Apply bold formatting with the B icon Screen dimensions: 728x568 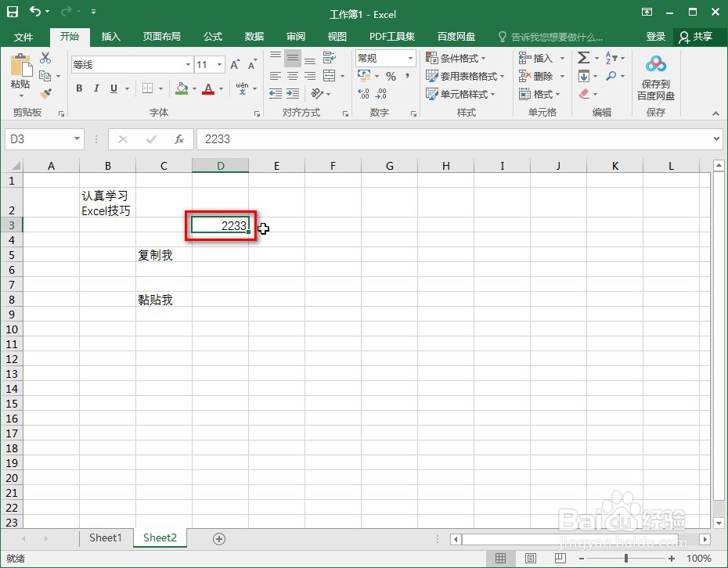pos(77,88)
